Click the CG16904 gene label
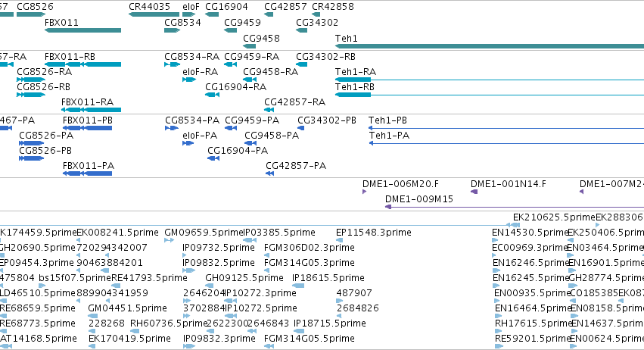Image resolution: width=644 pixels, height=350 pixels. point(226,7)
